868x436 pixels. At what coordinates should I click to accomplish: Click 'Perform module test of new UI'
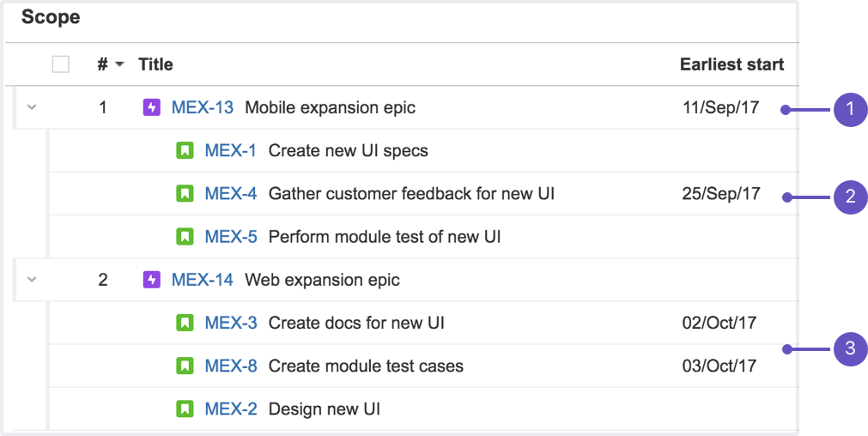tap(385, 237)
